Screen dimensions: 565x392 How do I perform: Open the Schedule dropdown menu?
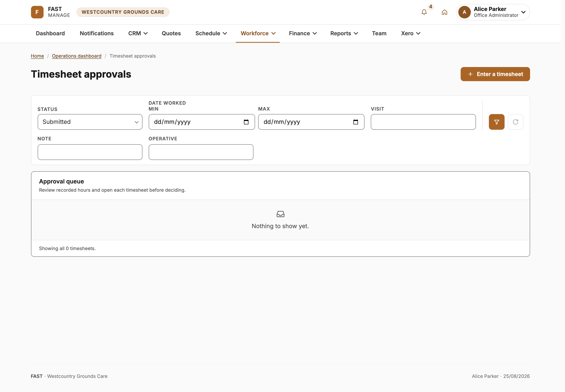(211, 33)
